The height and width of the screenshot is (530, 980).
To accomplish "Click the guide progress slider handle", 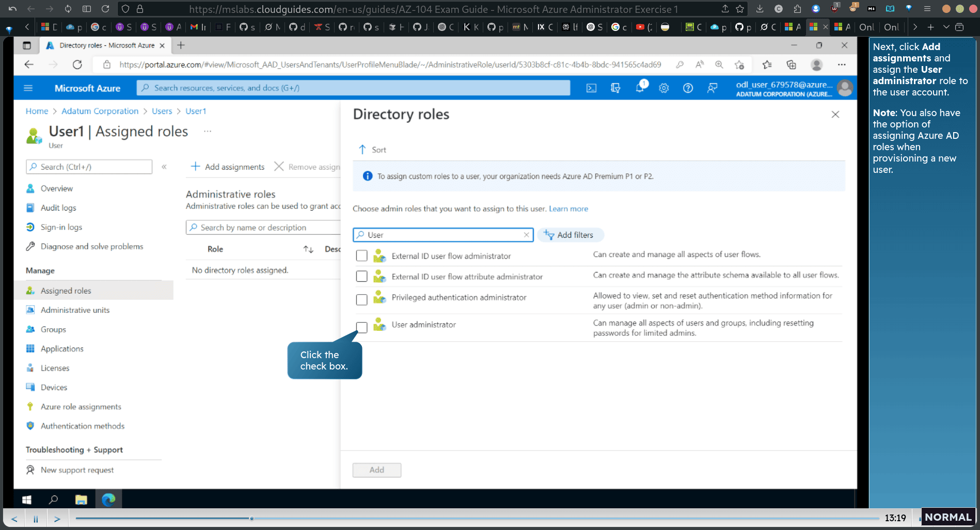I will (251, 518).
